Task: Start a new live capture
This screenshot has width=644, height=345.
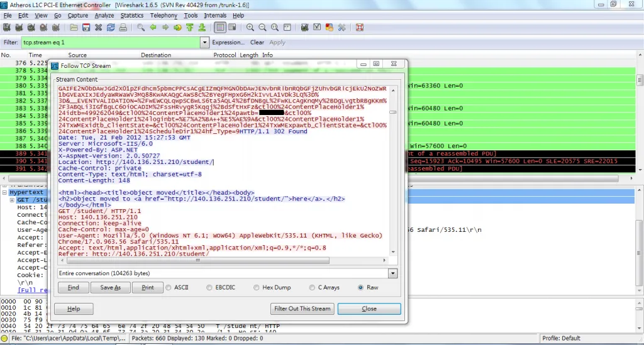Action: point(31,28)
